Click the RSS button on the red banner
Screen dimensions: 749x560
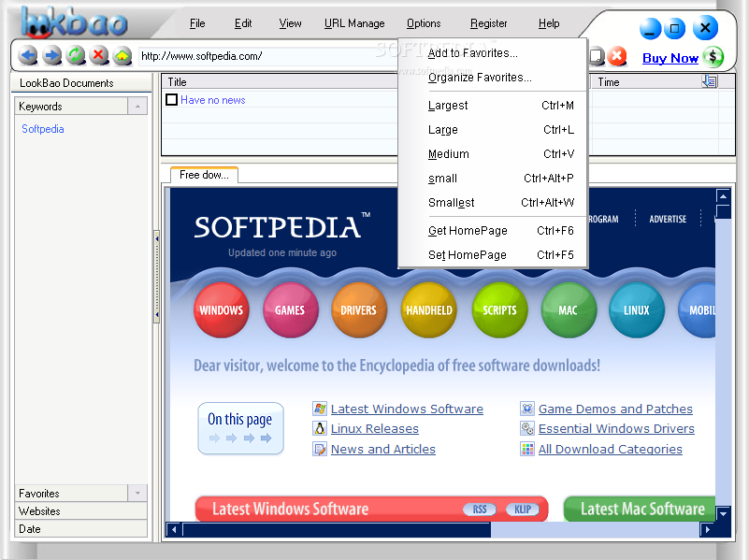tap(480, 510)
